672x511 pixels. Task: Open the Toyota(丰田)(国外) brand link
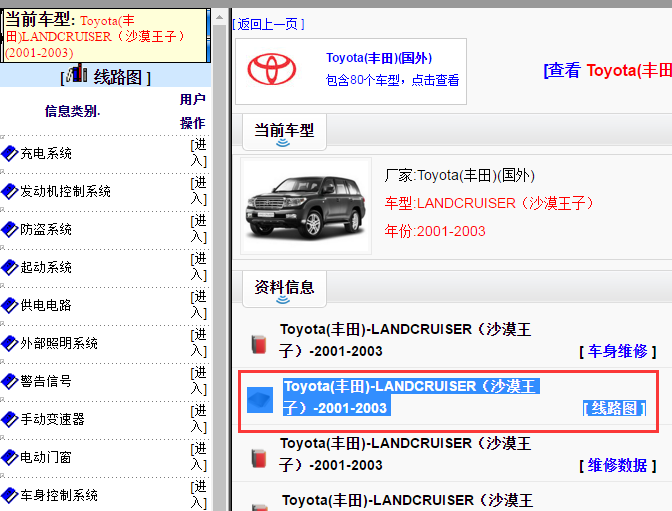379,58
